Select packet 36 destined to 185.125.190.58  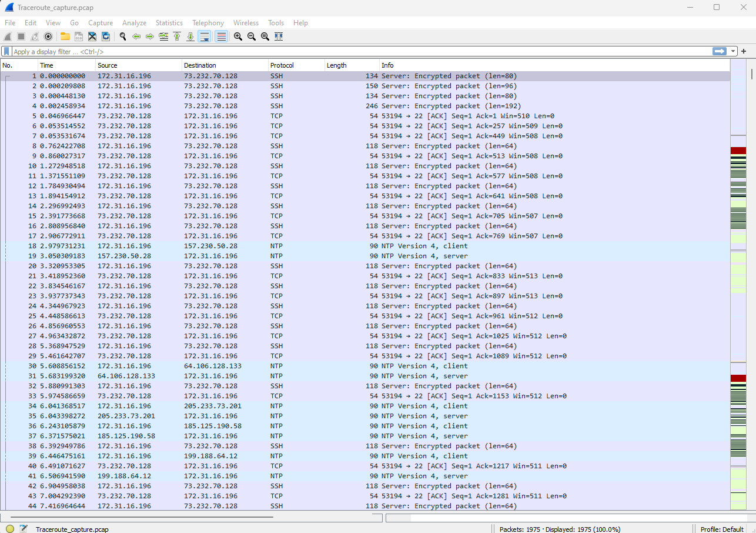click(x=365, y=426)
